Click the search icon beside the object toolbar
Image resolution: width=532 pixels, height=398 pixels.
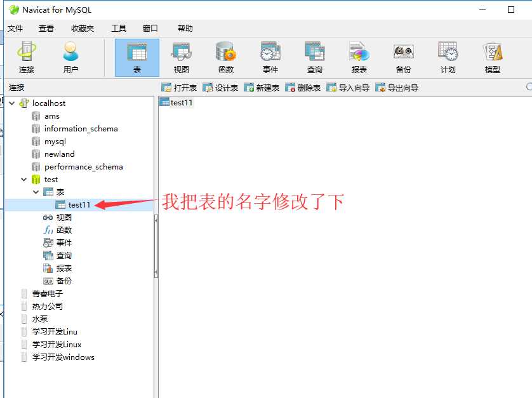(x=529, y=87)
